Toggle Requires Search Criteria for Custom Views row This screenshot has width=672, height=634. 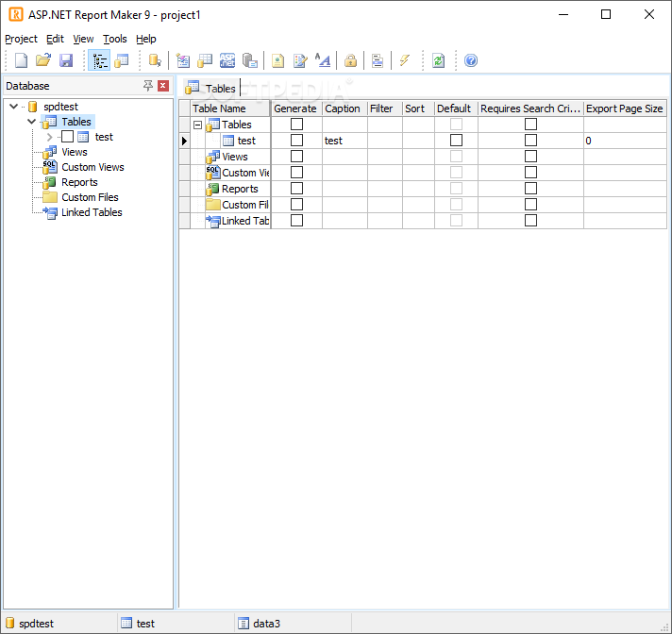point(530,173)
